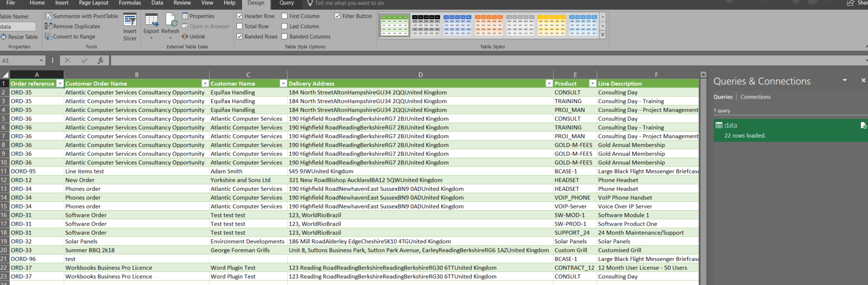The image size is (868, 285).
Task: Select the Queries tab in pane
Action: pos(723,97)
